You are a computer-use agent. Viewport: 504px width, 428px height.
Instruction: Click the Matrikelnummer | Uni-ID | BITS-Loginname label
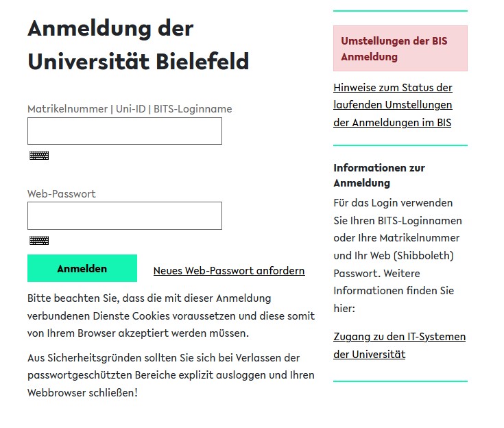click(x=130, y=109)
